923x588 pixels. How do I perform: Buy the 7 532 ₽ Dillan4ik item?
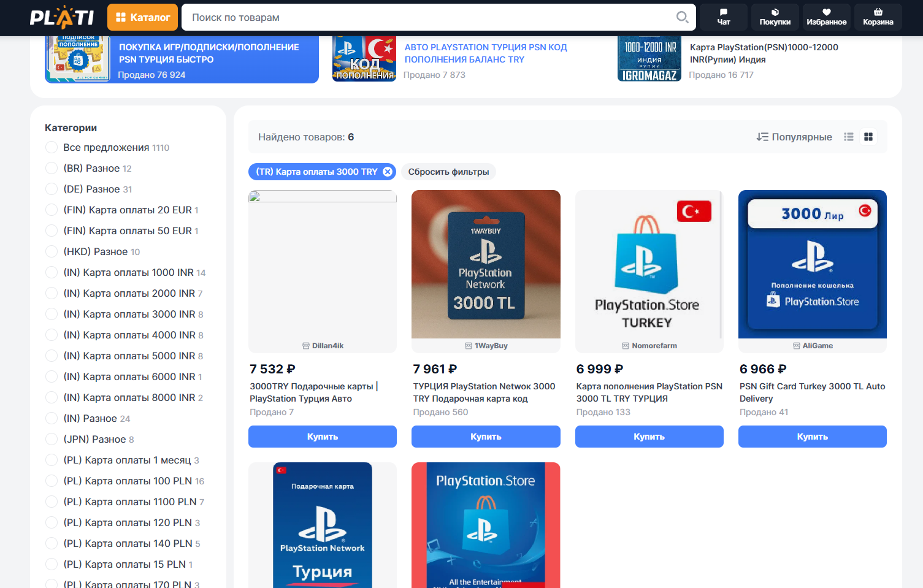click(x=323, y=437)
